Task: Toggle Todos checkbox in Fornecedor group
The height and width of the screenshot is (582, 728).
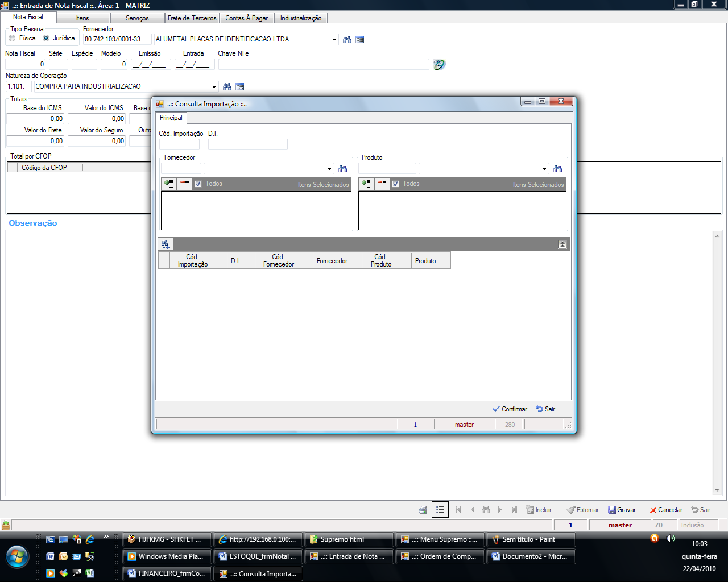Action: tap(198, 184)
